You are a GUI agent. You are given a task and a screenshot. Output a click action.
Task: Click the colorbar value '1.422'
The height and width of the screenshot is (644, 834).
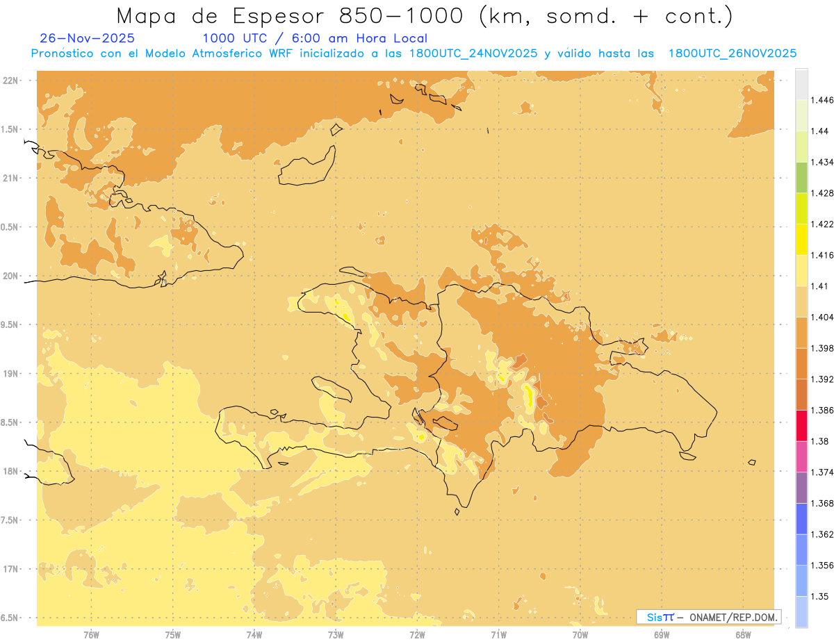tap(822, 224)
